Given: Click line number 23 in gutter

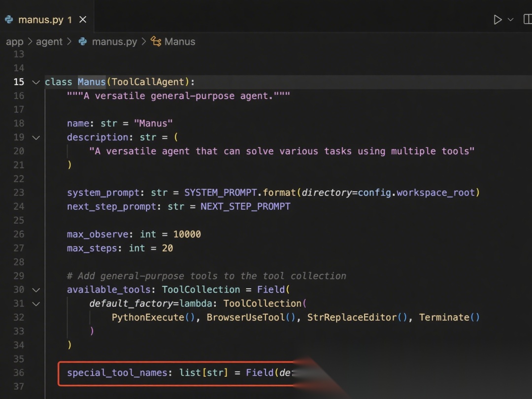Looking at the screenshot, I should [19, 193].
